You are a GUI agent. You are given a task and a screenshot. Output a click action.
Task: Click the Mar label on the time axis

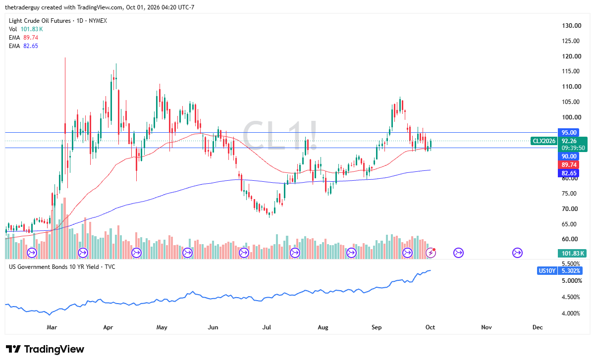click(53, 327)
